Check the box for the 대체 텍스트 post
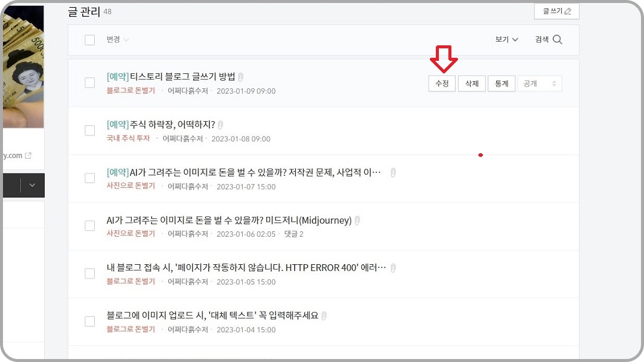 pyautogui.click(x=89, y=321)
